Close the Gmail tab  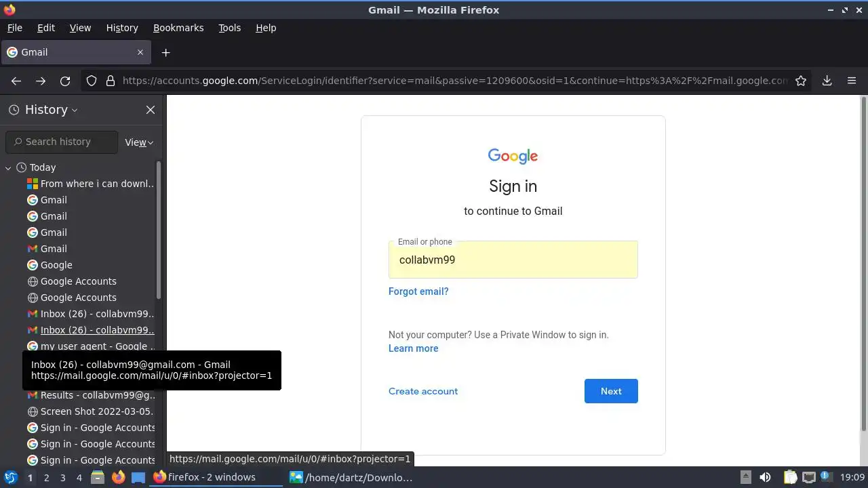tap(140, 52)
